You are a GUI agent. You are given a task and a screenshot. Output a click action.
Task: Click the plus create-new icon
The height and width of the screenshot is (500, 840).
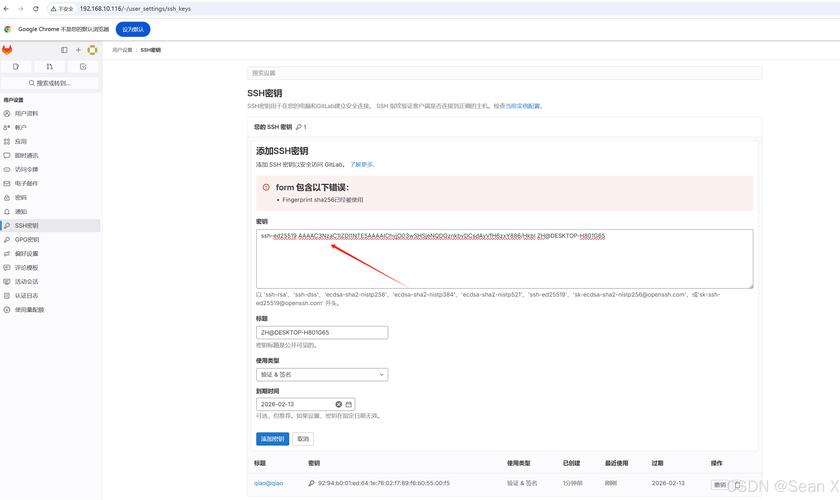coord(78,50)
